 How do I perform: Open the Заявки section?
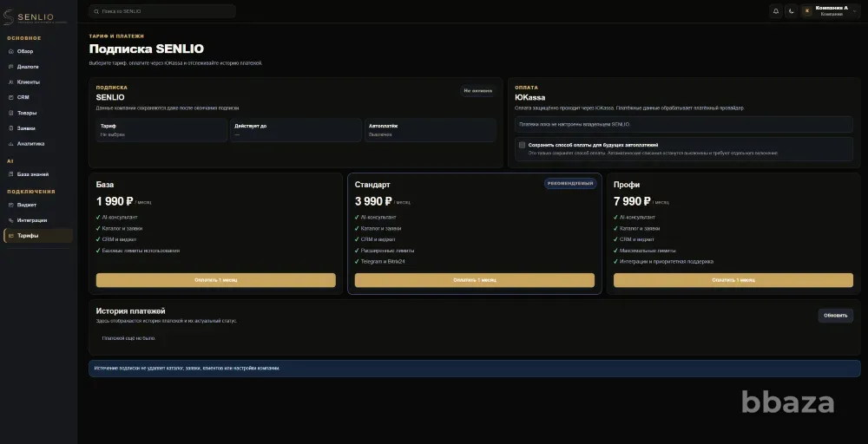tap(37, 128)
